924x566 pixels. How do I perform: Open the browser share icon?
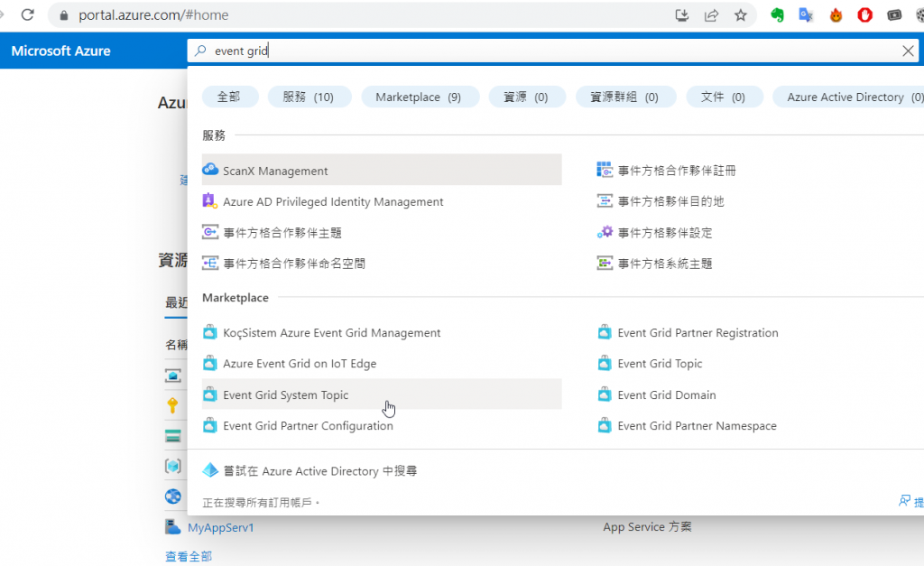tap(711, 15)
